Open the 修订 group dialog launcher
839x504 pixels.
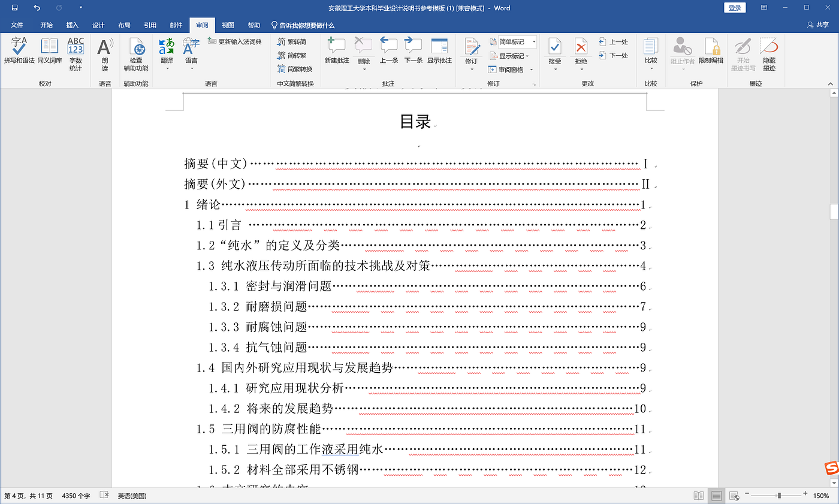coord(534,84)
